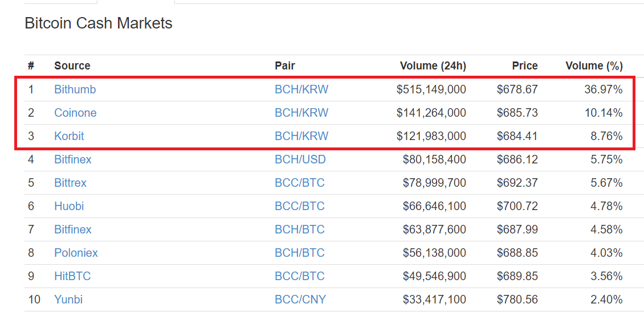Open the Bithumb exchange link
This screenshot has width=644, height=312.
click(x=75, y=89)
